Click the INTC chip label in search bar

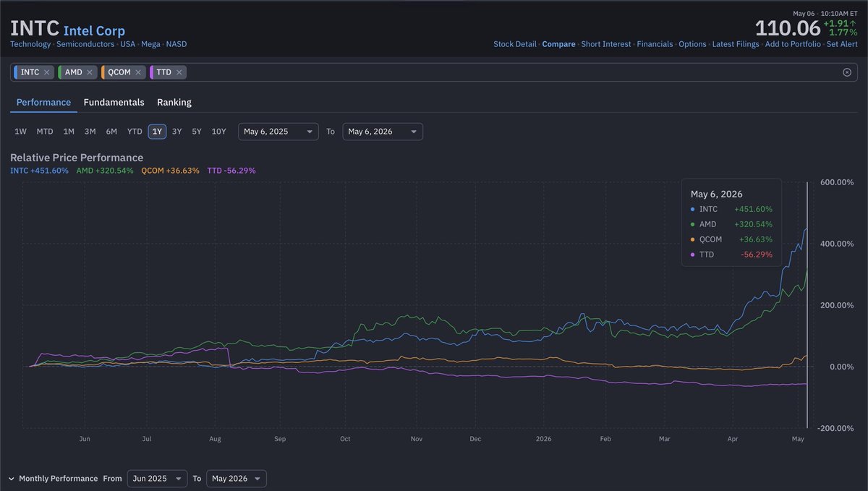click(x=30, y=72)
